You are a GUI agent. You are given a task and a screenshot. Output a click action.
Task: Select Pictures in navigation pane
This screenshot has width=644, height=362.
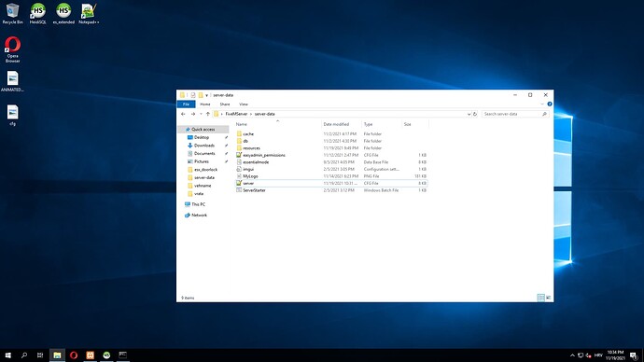202,161
